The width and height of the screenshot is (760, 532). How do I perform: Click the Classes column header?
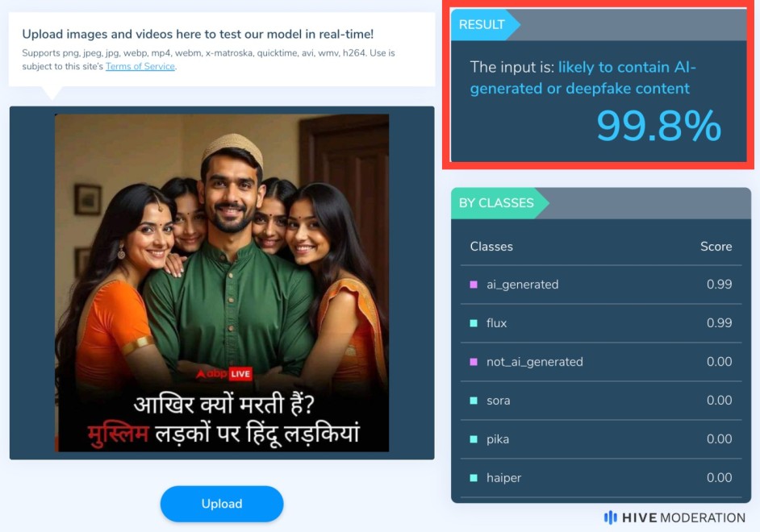point(491,247)
